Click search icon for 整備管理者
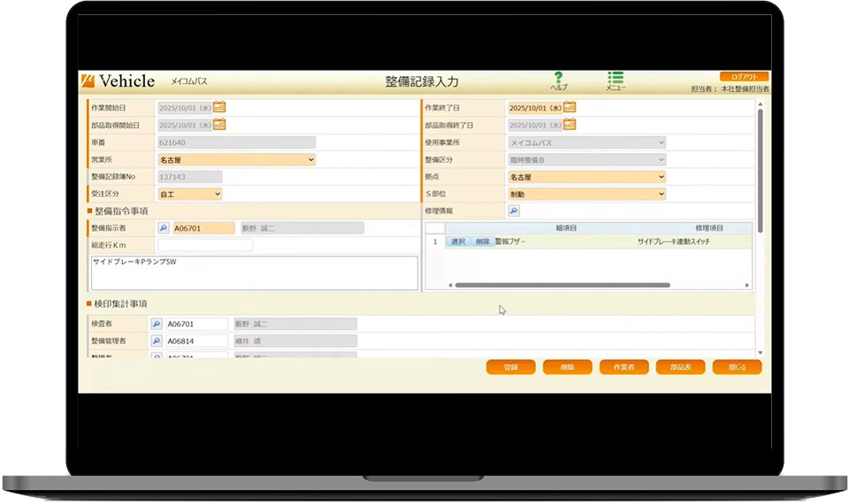 156,341
